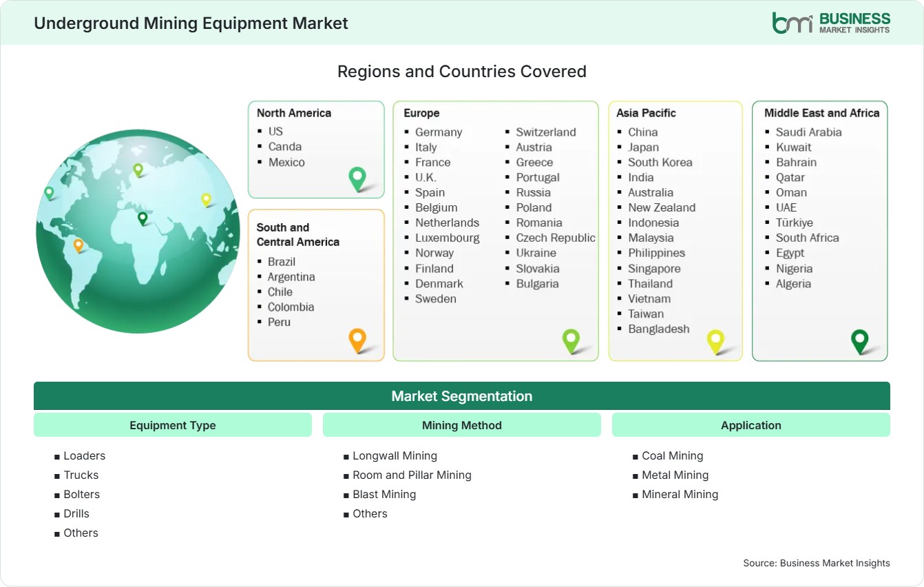Select the Application segment header

(x=751, y=425)
